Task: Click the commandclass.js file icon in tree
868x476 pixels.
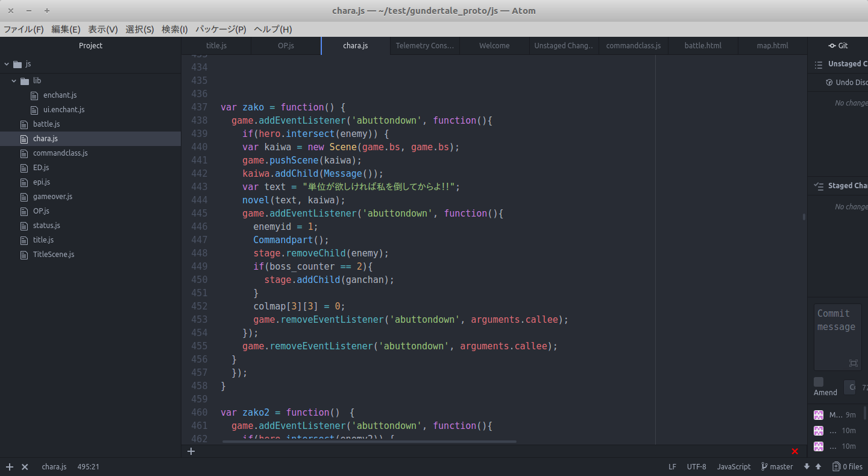Action: point(24,153)
